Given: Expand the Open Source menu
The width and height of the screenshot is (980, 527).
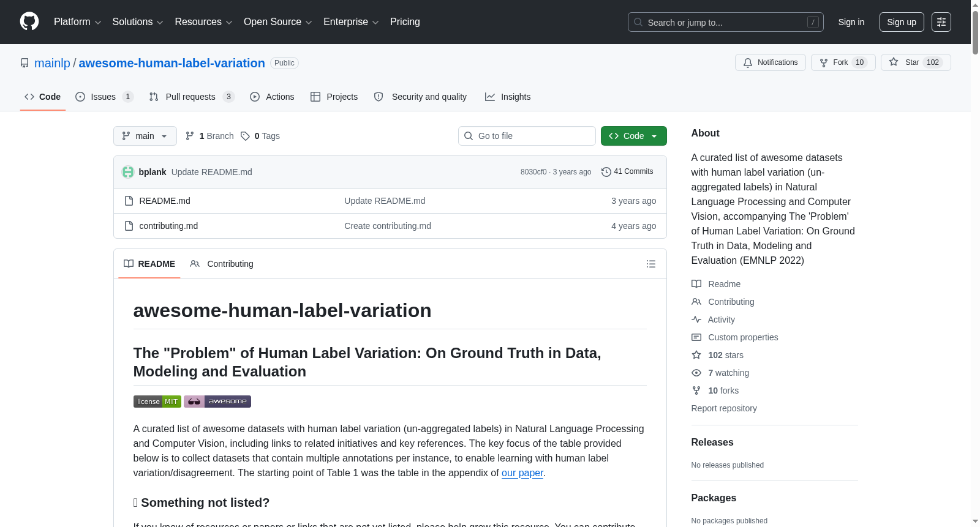Looking at the screenshot, I should pyautogui.click(x=278, y=22).
